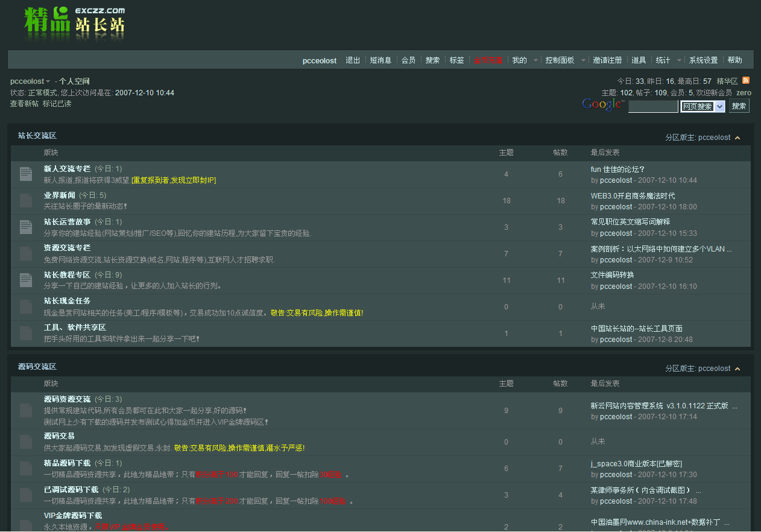Viewport: 761px width, 532px height.
Task: Click the 精品源码下载 forum folder icon
Action: pyautogui.click(x=26, y=469)
